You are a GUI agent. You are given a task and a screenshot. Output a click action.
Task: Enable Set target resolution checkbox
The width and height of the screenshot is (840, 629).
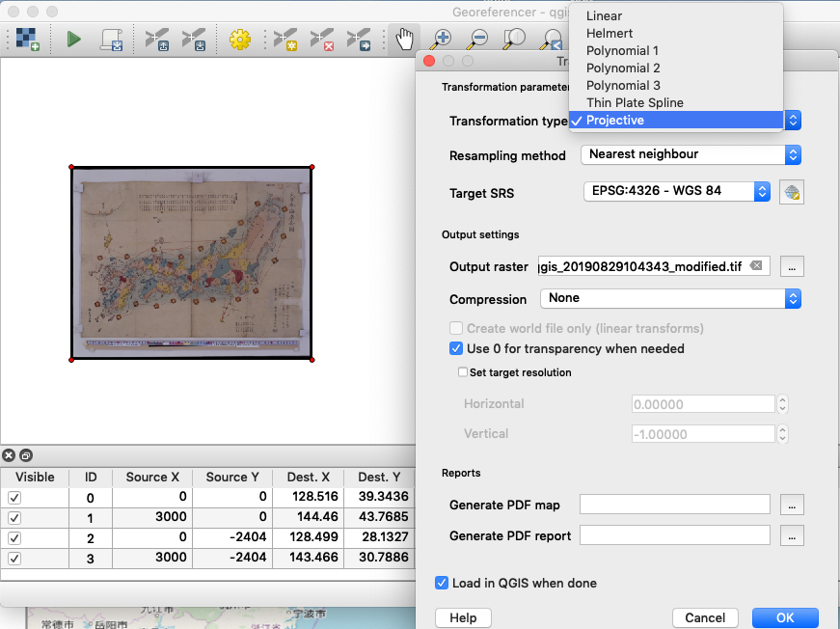tap(463, 371)
